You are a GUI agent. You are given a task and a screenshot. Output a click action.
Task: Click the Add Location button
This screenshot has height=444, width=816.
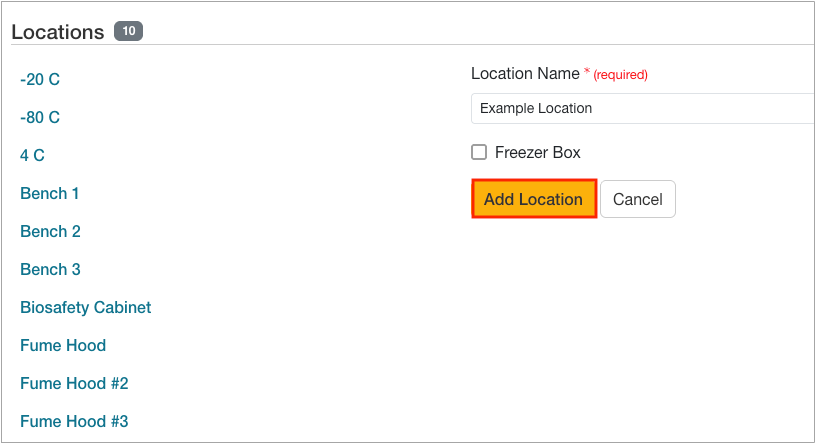coord(534,199)
